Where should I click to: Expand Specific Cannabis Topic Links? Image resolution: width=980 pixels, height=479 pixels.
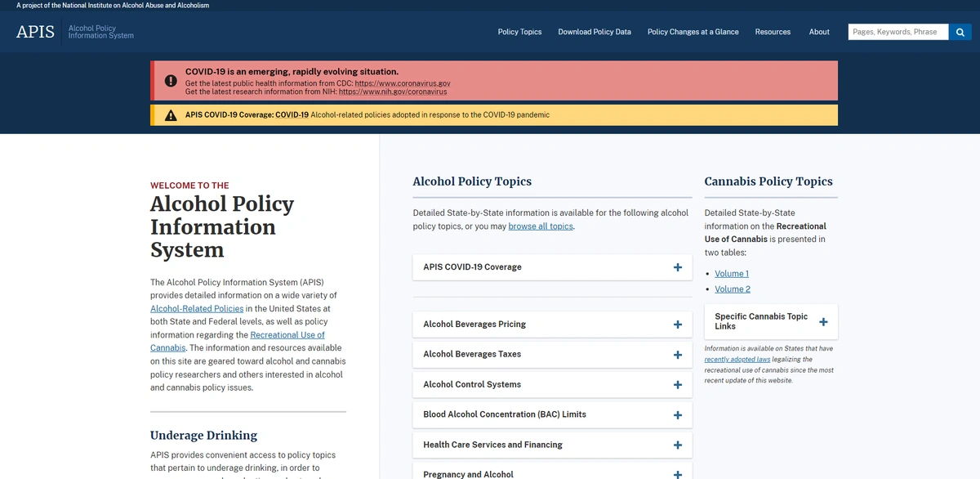(771, 322)
